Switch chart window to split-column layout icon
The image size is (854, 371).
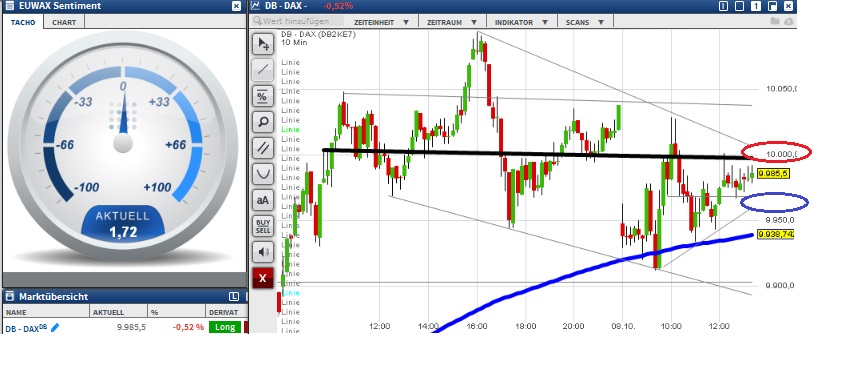723,6
